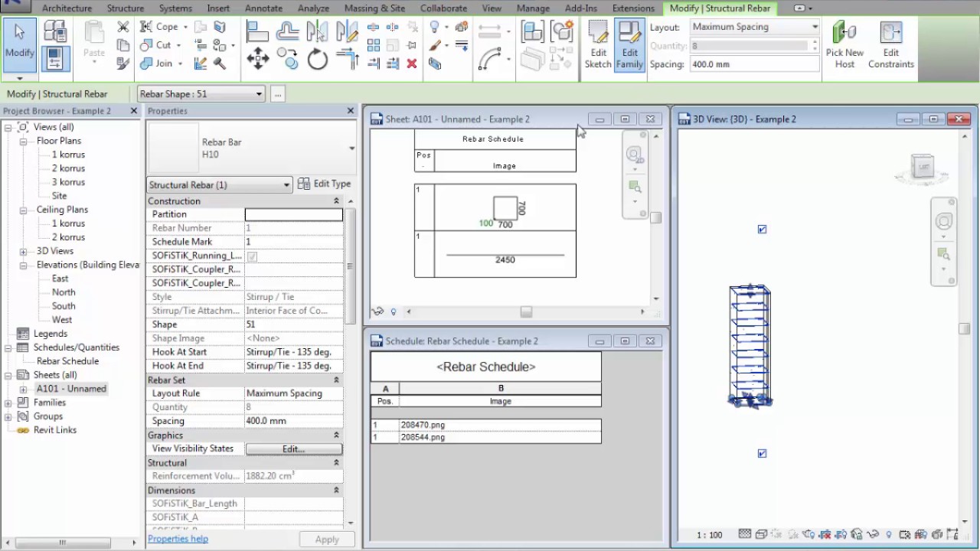
Task: Click Pick New Host tool
Action: 844,44
